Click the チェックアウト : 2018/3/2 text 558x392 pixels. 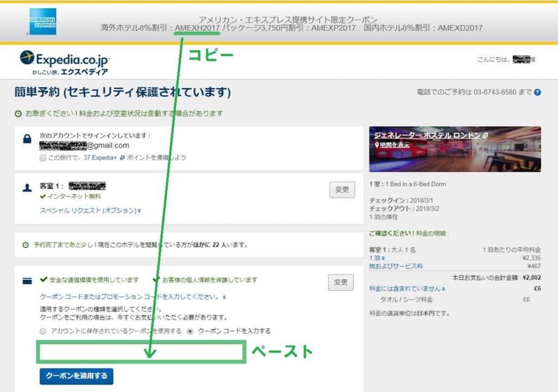pyautogui.click(x=404, y=209)
